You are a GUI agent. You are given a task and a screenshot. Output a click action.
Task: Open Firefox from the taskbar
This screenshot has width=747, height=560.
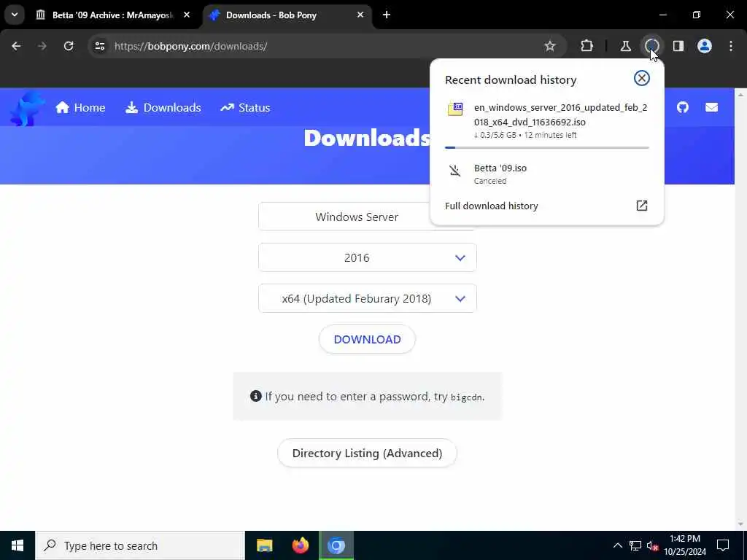[300, 545]
